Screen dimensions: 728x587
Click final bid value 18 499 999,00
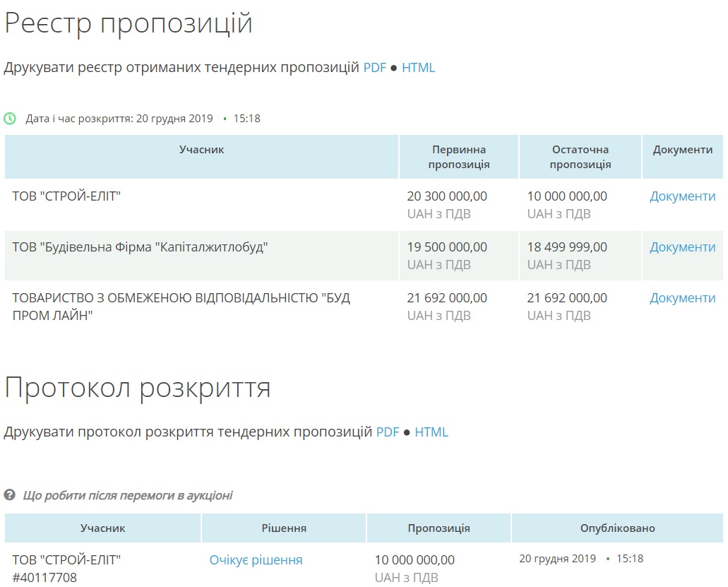[x=567, y=247]
